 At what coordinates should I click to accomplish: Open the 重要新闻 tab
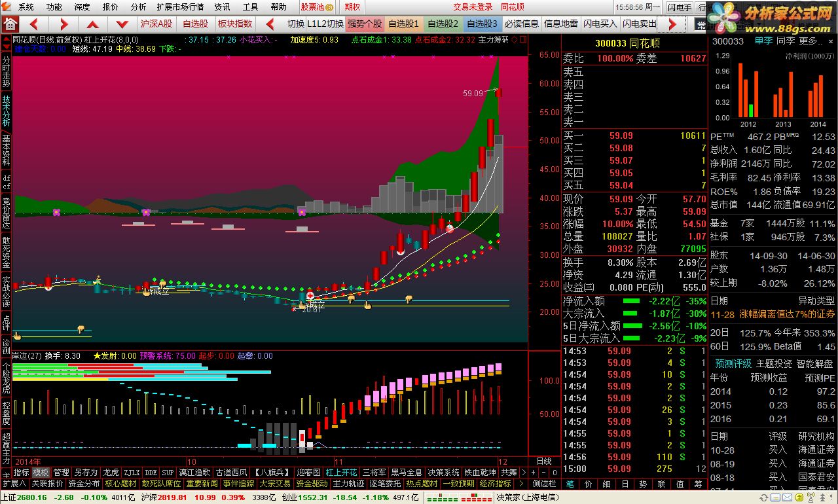201,484
